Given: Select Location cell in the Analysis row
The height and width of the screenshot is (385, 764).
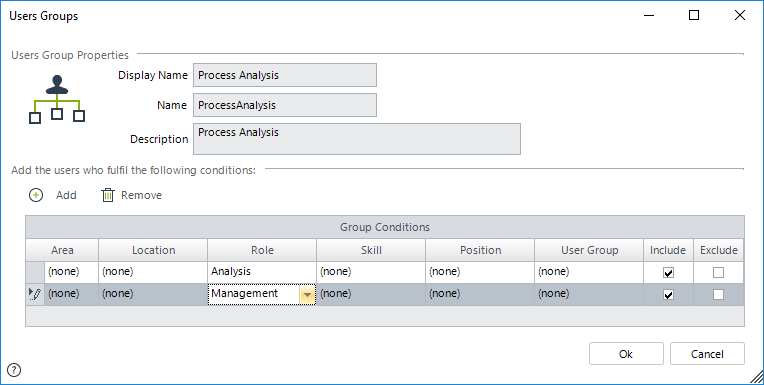Looking at the screenshot, I should 153,272.
